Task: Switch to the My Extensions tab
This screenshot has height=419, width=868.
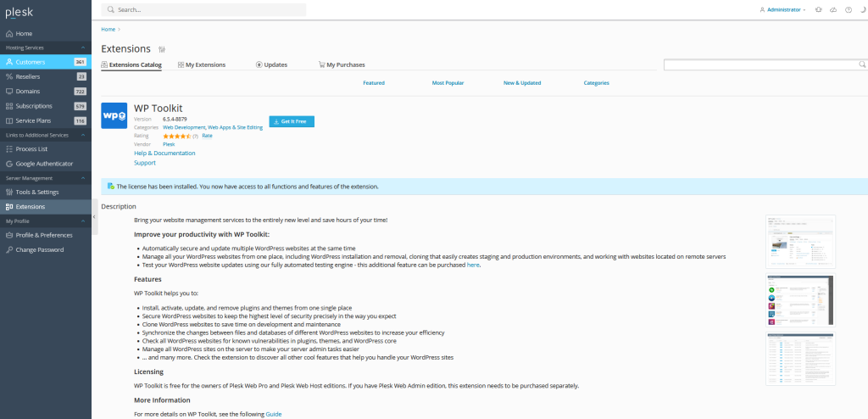Action: tap(201, 64)
